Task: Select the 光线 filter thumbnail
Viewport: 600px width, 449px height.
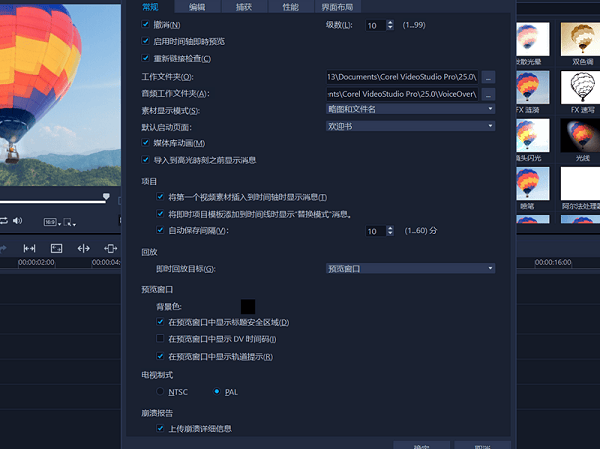Action: coord(580,136)
